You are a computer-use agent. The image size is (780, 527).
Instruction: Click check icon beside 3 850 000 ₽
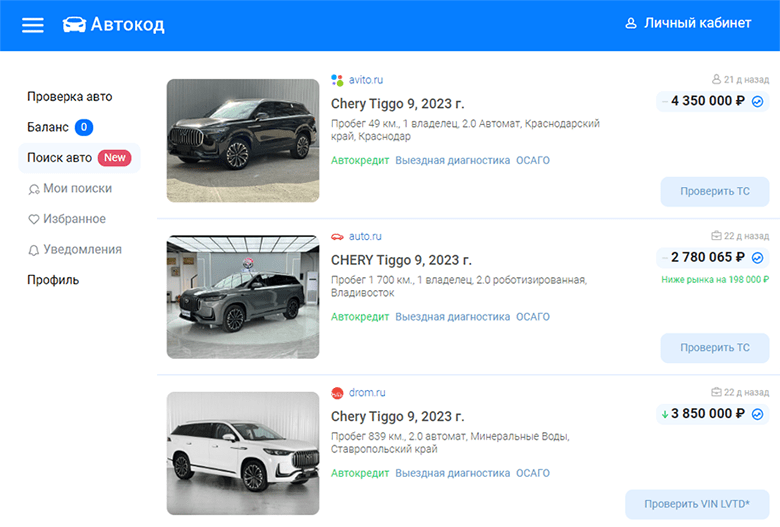click(758, 414)
